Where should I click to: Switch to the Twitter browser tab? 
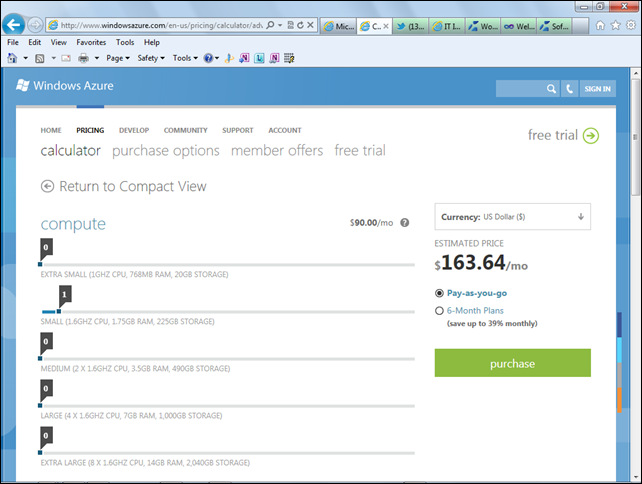pyautogui.click(x=411, y=26)
